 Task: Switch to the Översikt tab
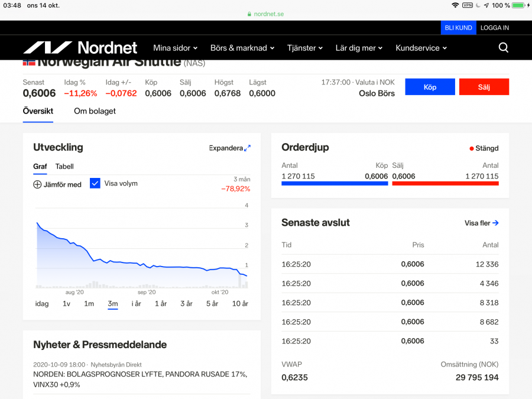pos(38,111)
